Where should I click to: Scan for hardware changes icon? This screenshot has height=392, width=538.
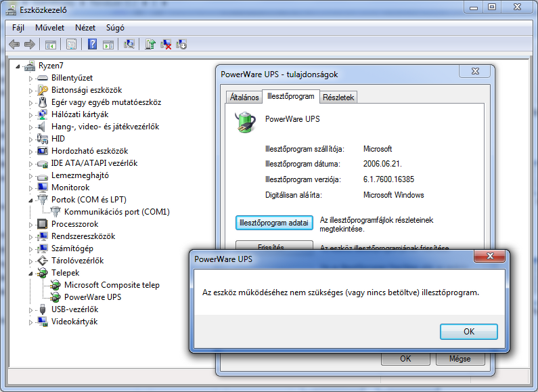point(129,44)
